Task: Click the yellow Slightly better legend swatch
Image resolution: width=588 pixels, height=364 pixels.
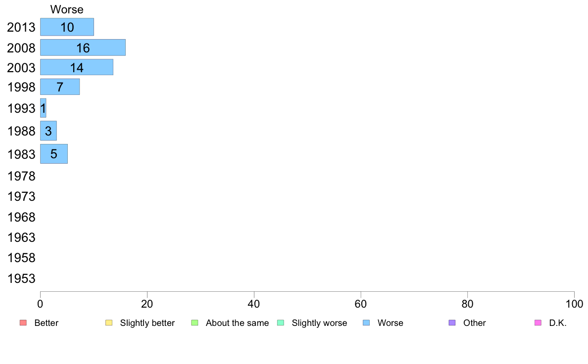Action: 109,323
